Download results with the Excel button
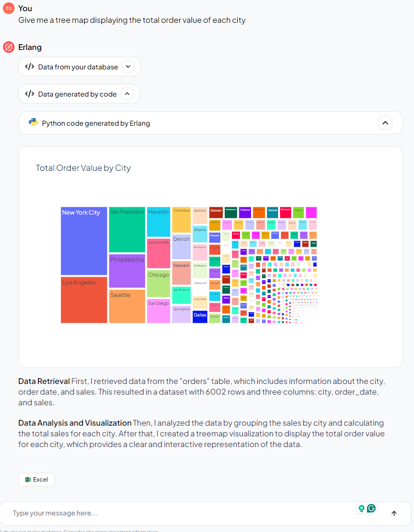The image size is (414, 532). click(36, 480)
